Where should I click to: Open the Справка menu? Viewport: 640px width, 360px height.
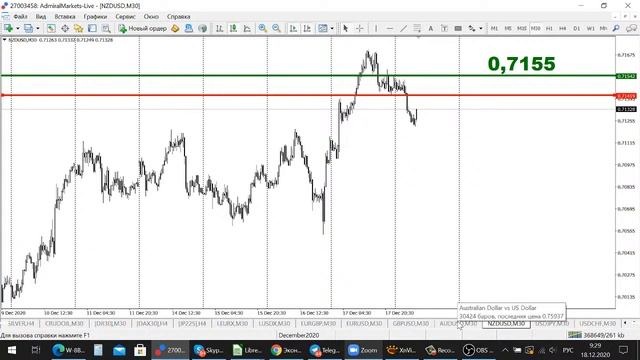tap(178, 17)
